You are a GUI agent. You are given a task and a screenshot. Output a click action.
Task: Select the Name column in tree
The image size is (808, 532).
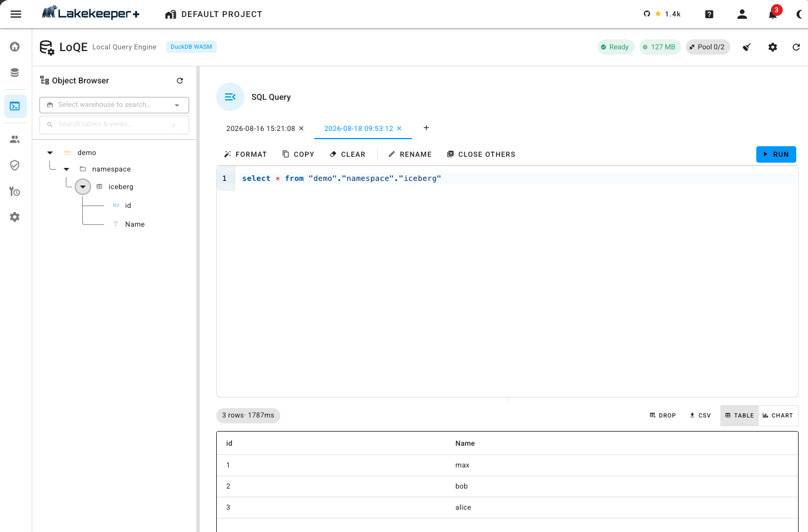pyautogui.click(x=135, y=224)
